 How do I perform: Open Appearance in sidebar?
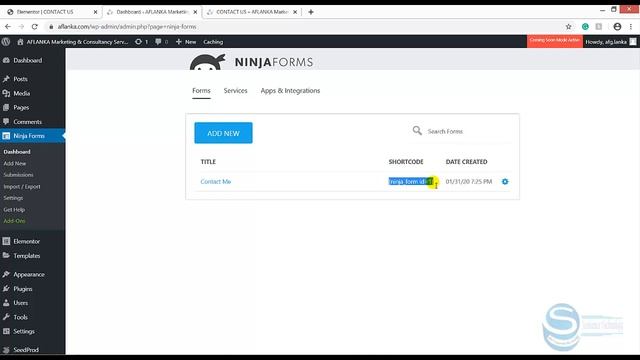pos(29,274)
